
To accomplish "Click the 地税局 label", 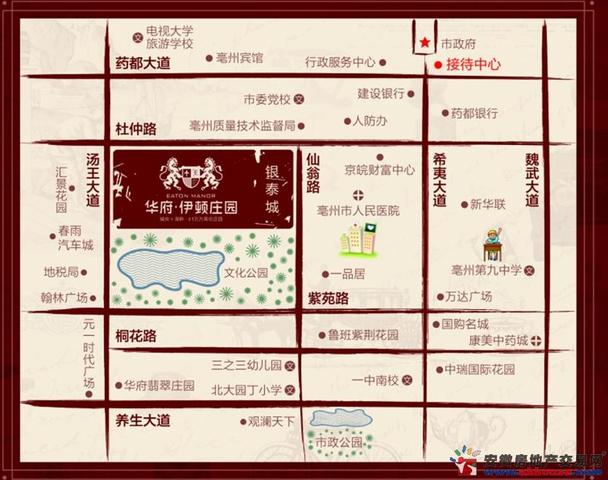I will [61, 272].
